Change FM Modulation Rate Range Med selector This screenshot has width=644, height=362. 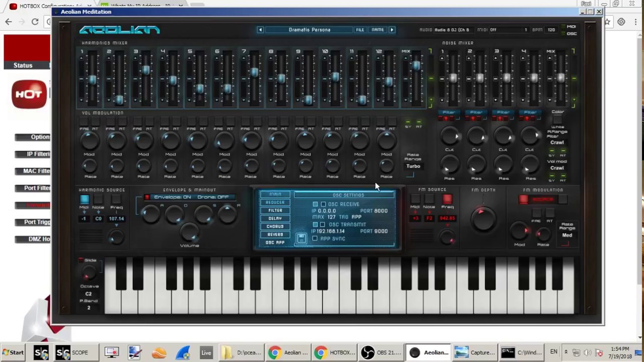point(567,235)
